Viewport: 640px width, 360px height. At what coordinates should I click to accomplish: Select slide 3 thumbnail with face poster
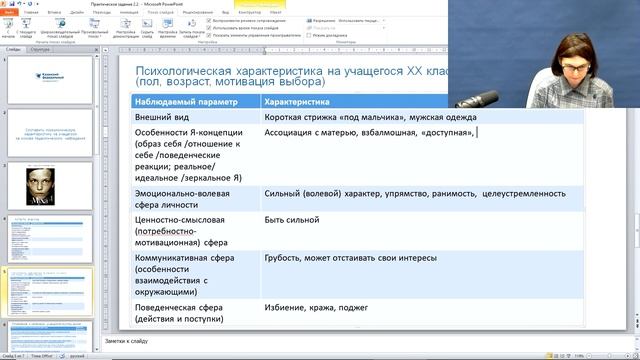click(50, 186)
